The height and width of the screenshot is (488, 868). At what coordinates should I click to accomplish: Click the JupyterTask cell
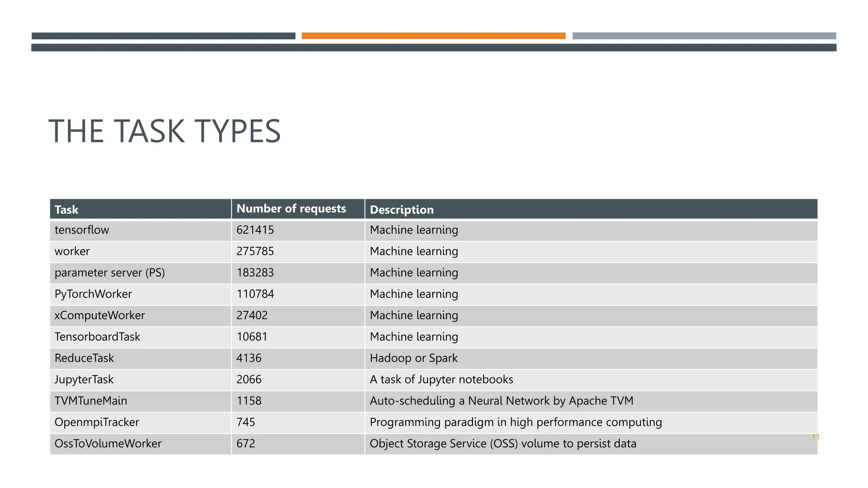[x=84, y=380]
